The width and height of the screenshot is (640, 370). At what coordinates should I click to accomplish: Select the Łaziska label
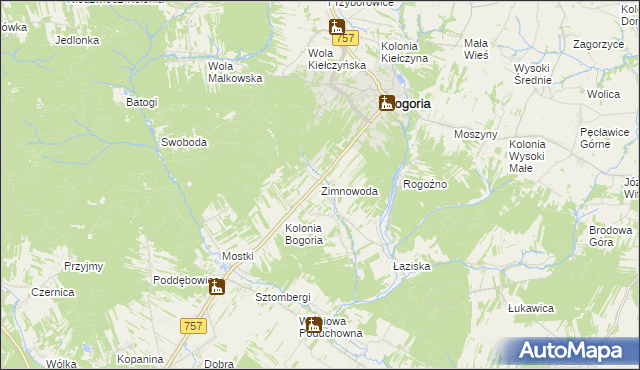point(411,266)
